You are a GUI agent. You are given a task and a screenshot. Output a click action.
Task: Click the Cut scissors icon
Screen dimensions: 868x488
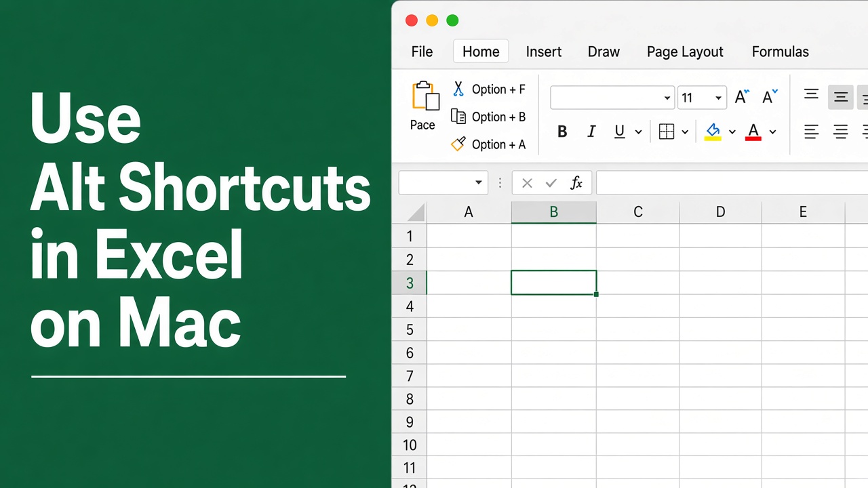click(x=458, y=89)
